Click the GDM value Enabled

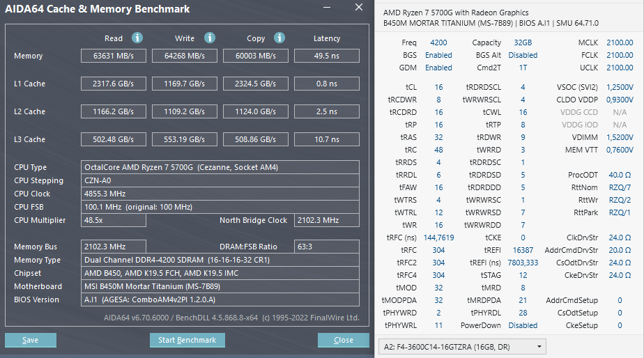[x=438, y=68]
